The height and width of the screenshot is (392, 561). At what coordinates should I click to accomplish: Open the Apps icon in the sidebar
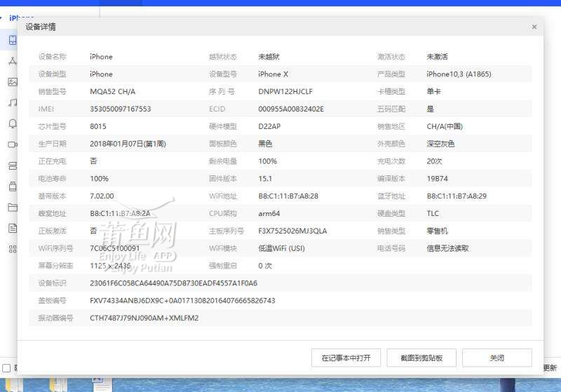tap(13, 61)
